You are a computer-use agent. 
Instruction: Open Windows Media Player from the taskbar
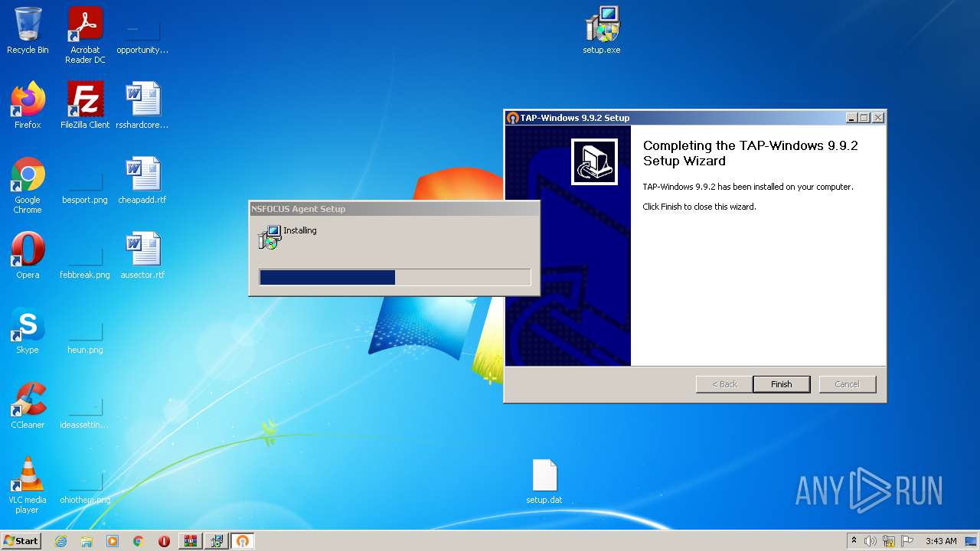tap(113, 541)
